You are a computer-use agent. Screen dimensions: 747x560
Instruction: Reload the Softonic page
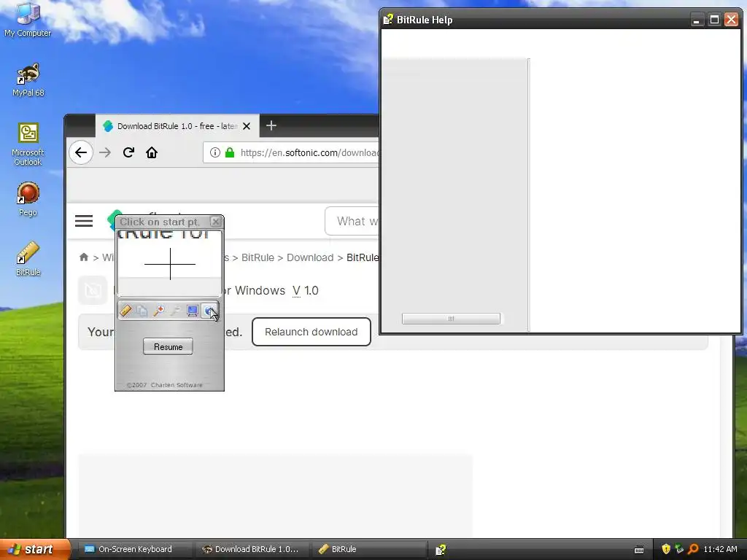pyautogui.click(x=128, y=152)
